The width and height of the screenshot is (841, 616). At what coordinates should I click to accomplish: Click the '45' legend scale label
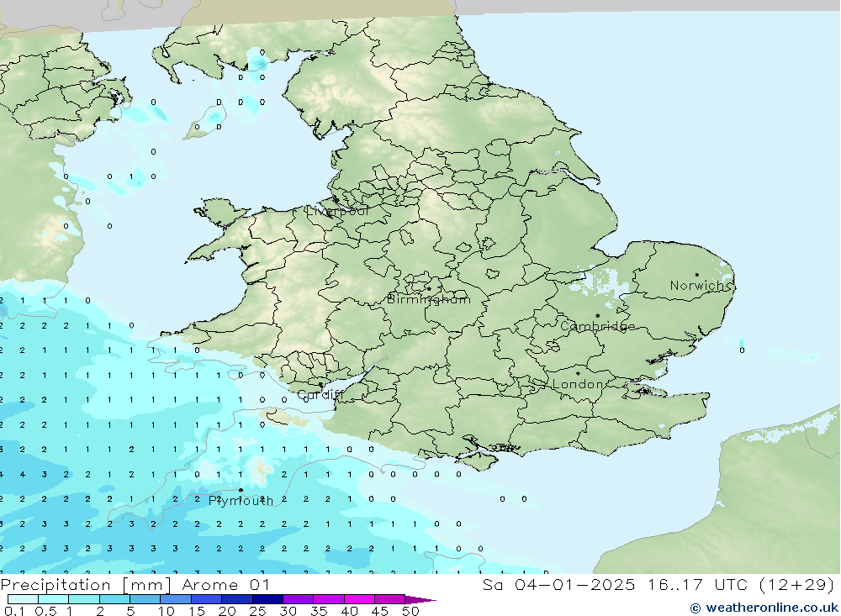pos(380,611)
